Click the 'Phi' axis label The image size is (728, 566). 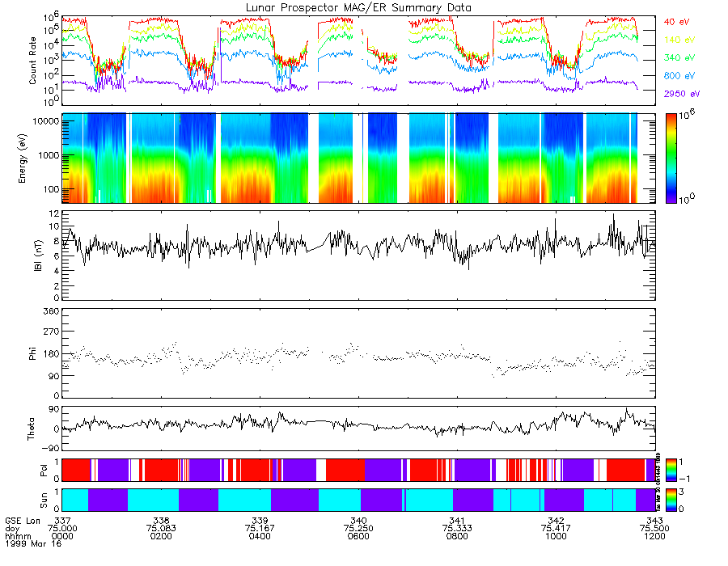[x=32, y=353]
